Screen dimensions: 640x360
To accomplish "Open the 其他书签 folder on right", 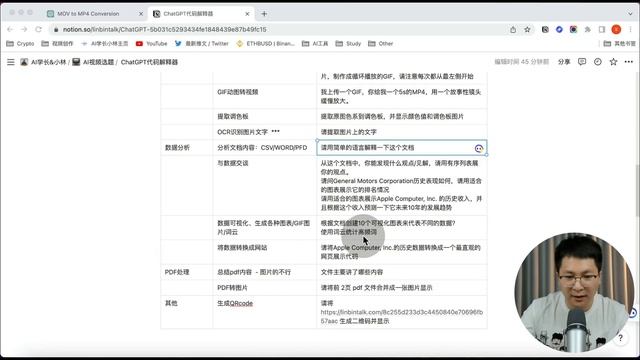I will coord(620,43).
